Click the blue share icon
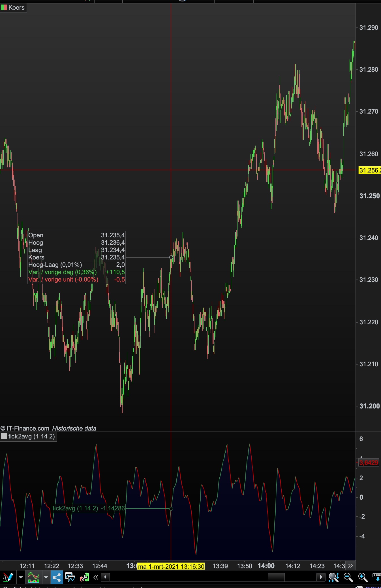 57,577
